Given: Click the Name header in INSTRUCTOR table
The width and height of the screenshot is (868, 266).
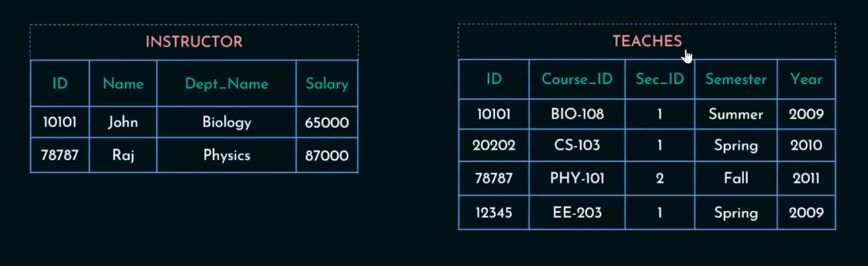Looking at the screenshot, I should (x=123, y=83).
